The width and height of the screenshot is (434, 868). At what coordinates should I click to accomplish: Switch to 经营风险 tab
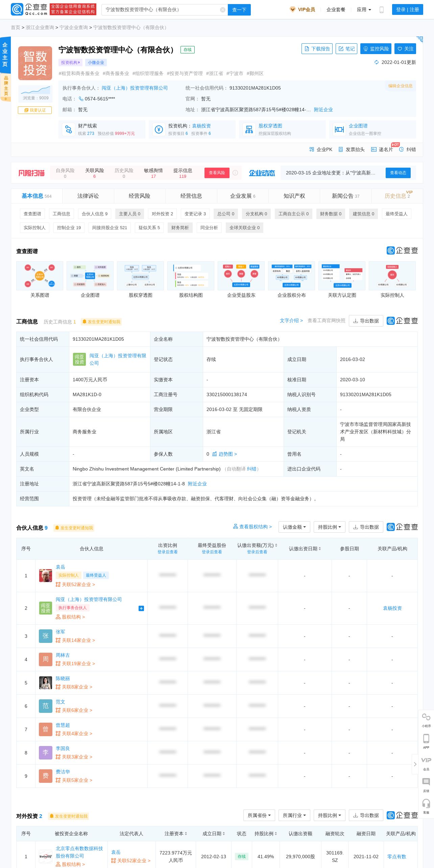140,196
